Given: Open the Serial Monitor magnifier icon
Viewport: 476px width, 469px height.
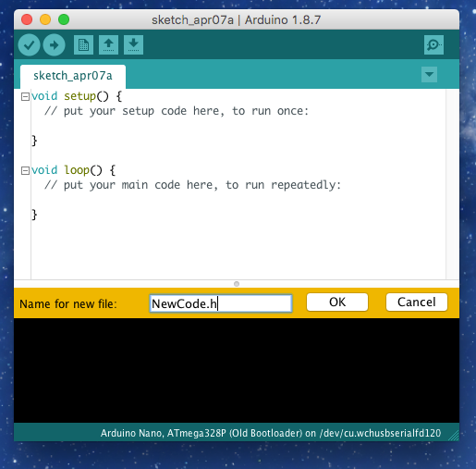Looking at the screenshot, I should click(x=433, y=45).
